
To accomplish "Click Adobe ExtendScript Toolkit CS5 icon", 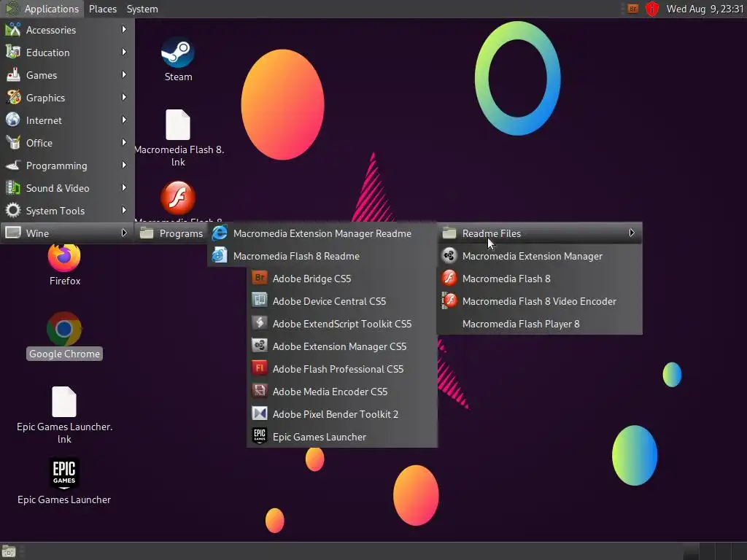I will coord(260,323).
